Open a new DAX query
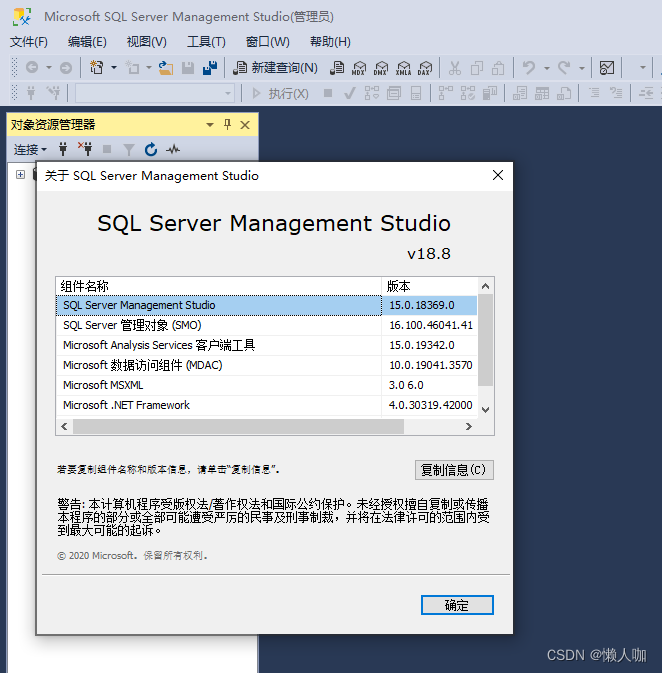Screen dimensions: 662x673 [x=425, y=68]
